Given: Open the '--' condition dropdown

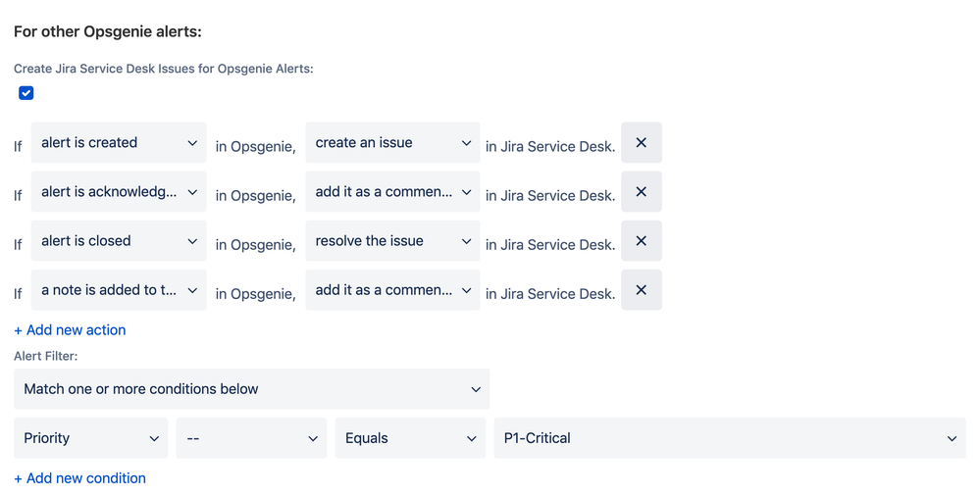Looking at the screenshot, I should pyautogui.click(x=251, y=438).
